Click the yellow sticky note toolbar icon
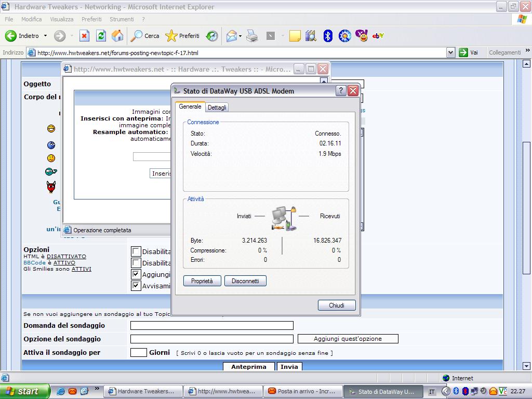Image resolution: width=532 pixels, height=399 pixels. (295, 36)
